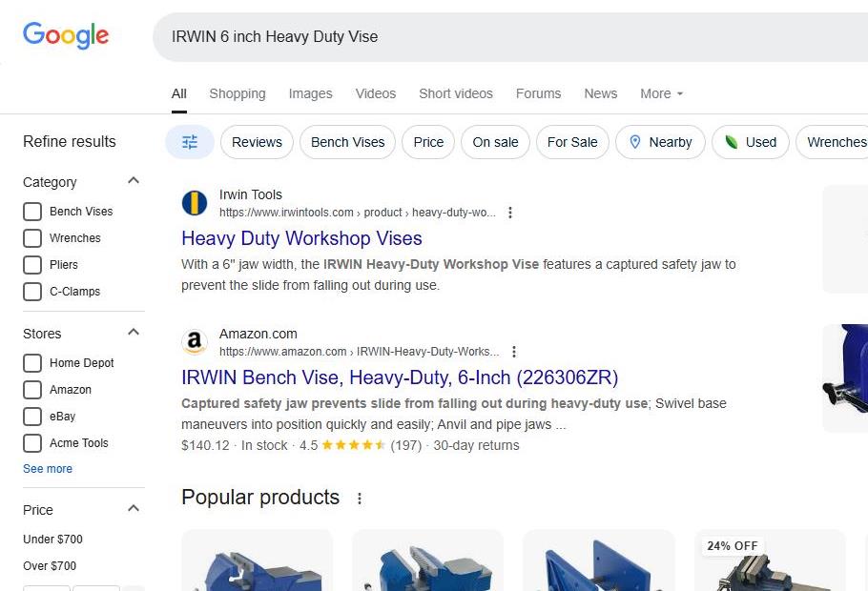
Task: Switch to the Shopping tab
Action: [238, 93]
